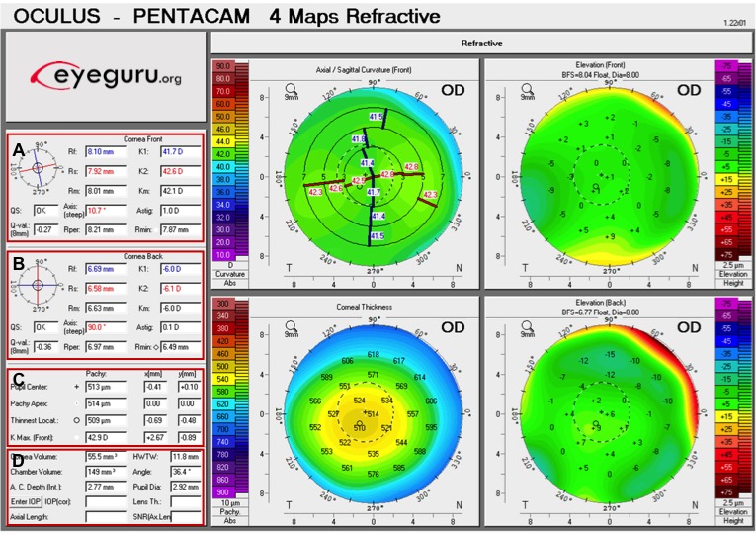756x535 pixels.
Task: Click the Cornea Back astigmatism axis diagram
Action: tap(38, 285)
